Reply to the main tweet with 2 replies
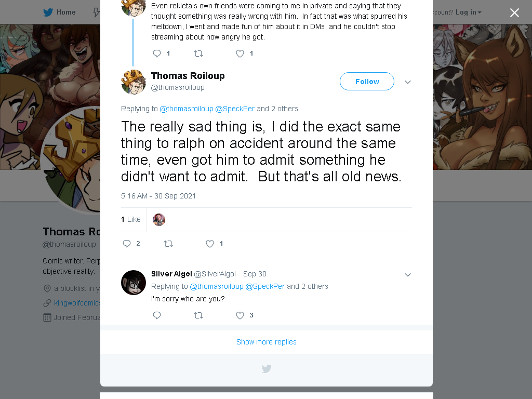Image resolution: width=532 pixels, height=399 pixels. [x=127, y=244]
